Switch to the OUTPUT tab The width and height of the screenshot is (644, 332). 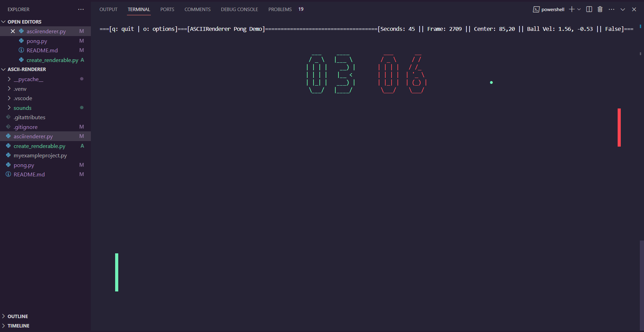[108, 9]
